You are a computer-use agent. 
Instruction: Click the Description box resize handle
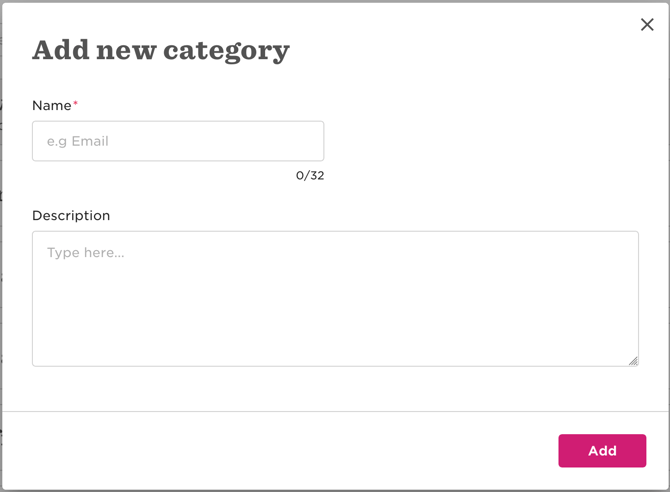tap(633, 361)
